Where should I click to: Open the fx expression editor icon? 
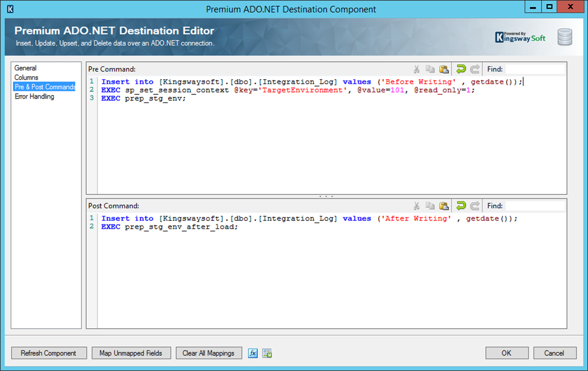(252, 353)
